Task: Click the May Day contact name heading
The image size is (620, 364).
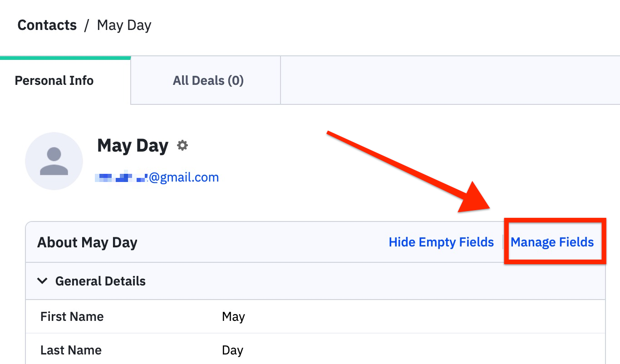Action: point(133,146)
